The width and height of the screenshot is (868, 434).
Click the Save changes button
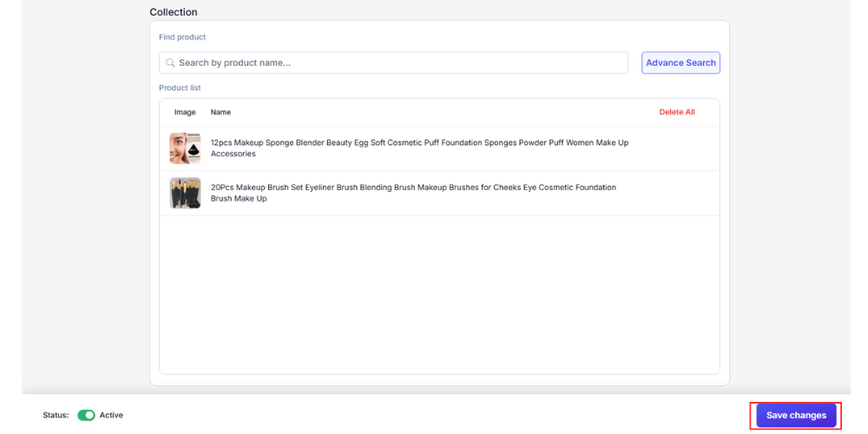click(x=796, y=415)
